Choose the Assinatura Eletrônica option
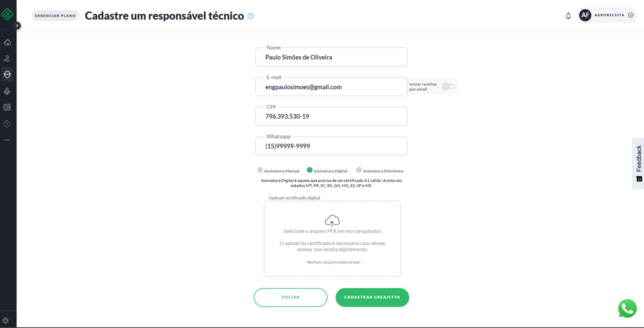 point(359,170)
